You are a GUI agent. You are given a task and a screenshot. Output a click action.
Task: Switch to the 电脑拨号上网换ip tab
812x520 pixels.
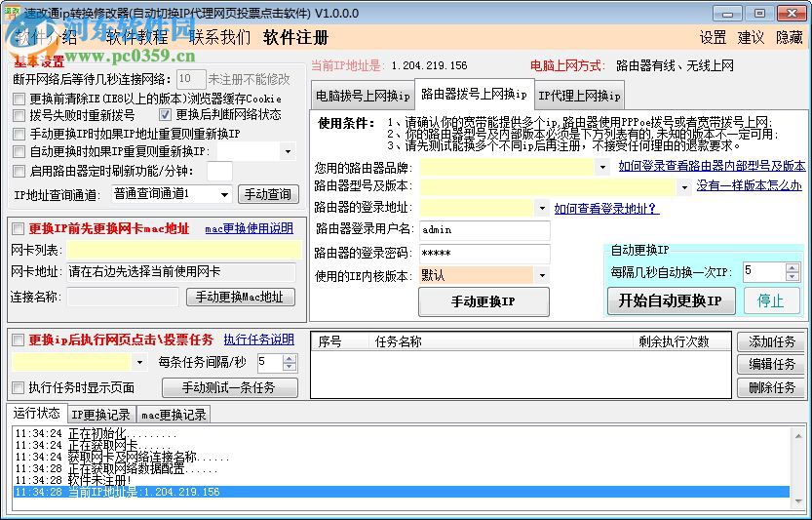click(363, 96)
